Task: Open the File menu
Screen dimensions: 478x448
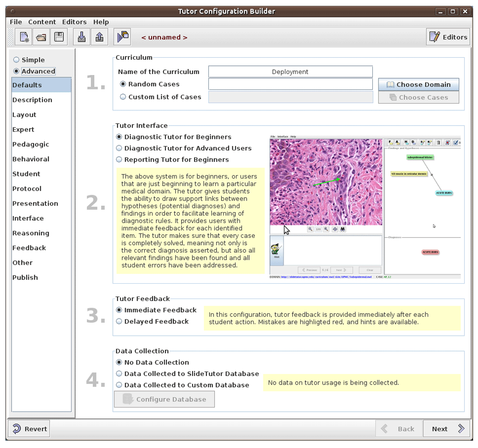Action: point(16,22)
